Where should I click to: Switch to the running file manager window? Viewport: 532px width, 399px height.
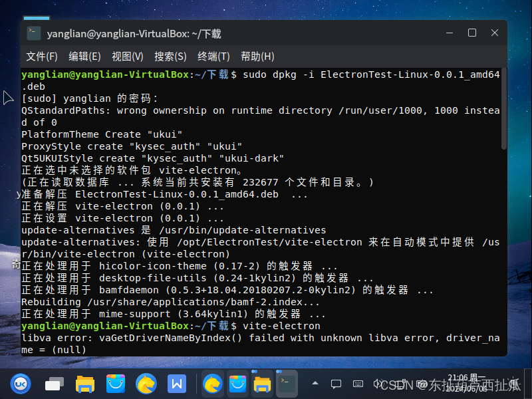coord(262,384)
